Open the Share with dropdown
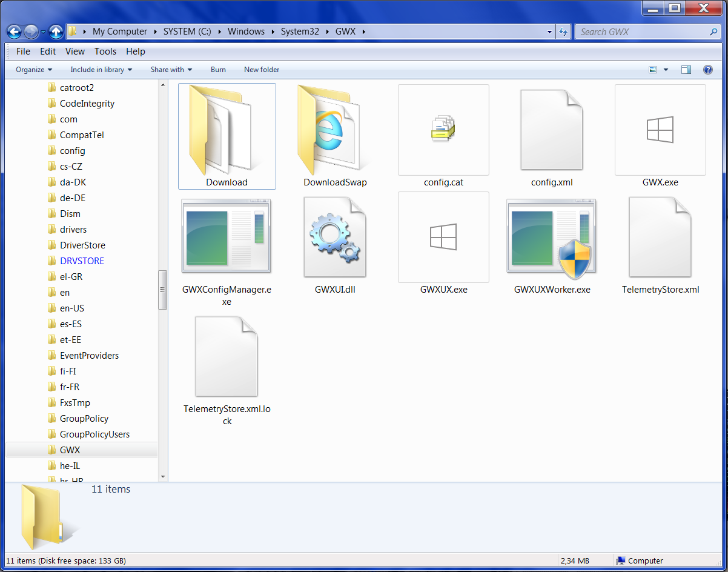728x572 pixels. 171,70
